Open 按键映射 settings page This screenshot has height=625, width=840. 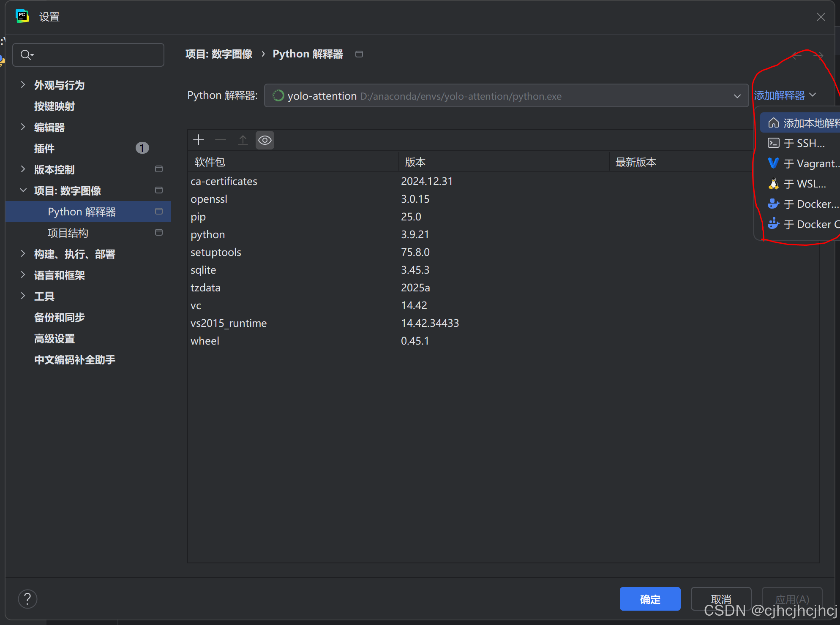tap(55, 106)
